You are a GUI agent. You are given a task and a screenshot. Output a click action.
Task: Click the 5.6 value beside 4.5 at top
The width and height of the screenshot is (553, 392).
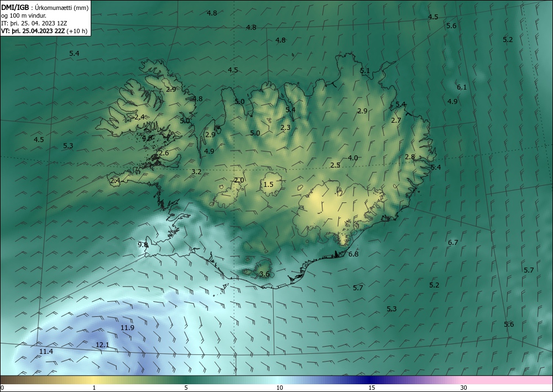click(x=451, y=26)
